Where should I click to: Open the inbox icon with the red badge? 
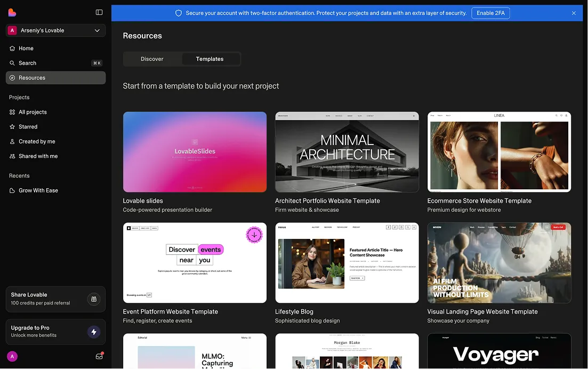click(99, 356)
